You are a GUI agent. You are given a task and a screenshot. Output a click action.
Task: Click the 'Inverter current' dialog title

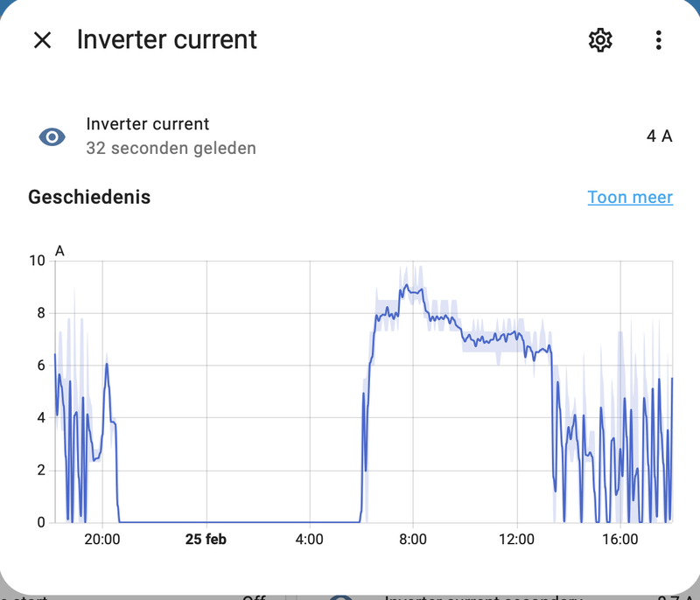tap(167, 40)
